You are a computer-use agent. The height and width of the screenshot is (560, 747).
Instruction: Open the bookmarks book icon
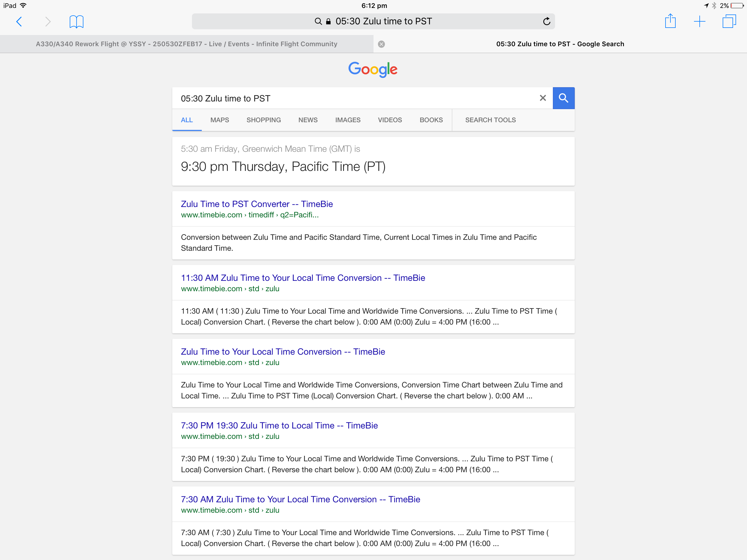[x=76, y=22]
